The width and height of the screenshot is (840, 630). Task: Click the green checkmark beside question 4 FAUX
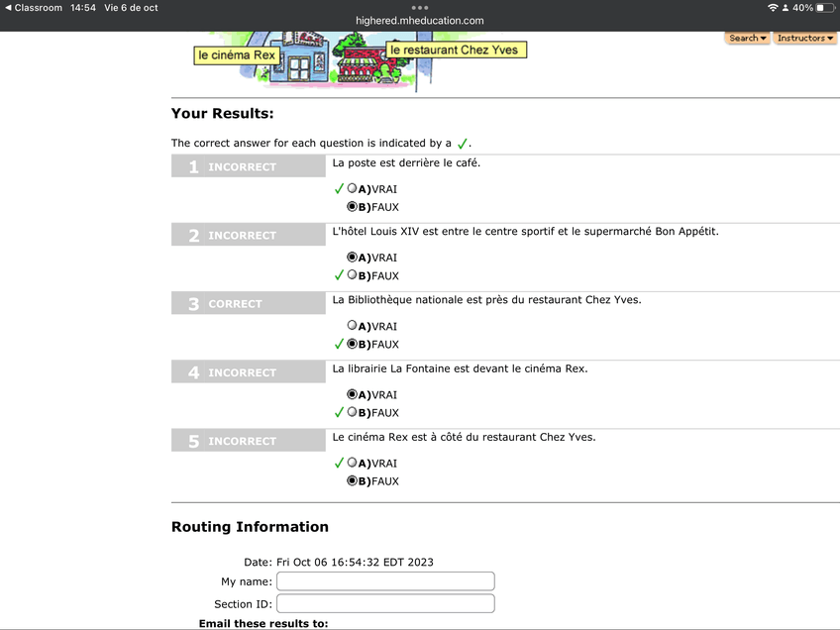point(339,412)
